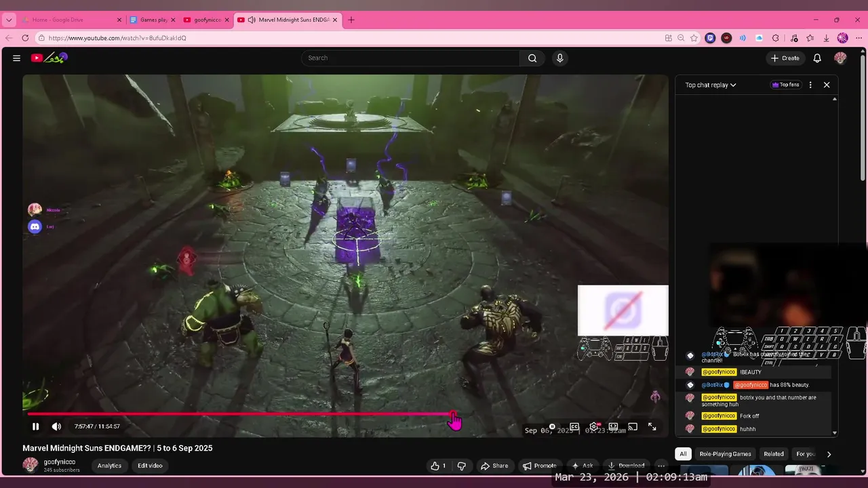Select Role-Playing Games filter chip

click(x=725, y=454)
